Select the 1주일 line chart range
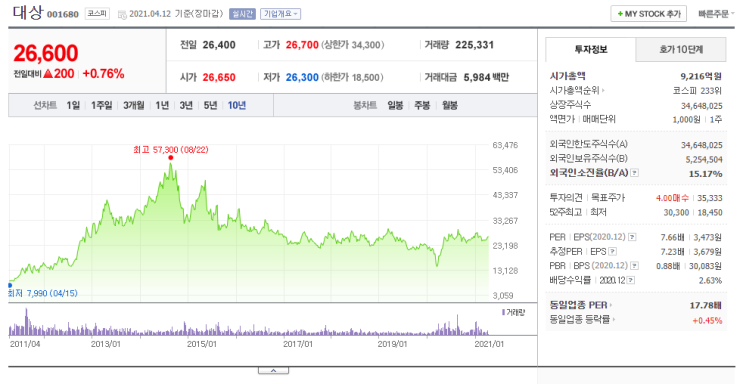 coord(101,105)
